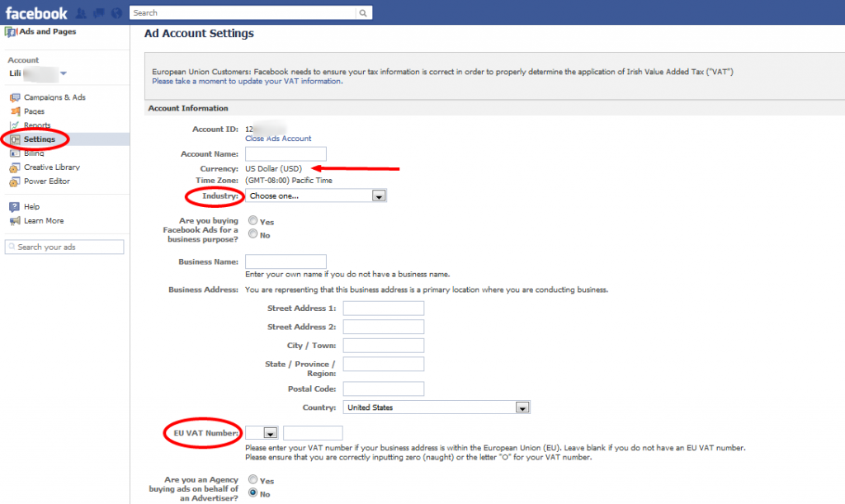
Task: Click the Facebook logo
Action: [x=36, y=13]
